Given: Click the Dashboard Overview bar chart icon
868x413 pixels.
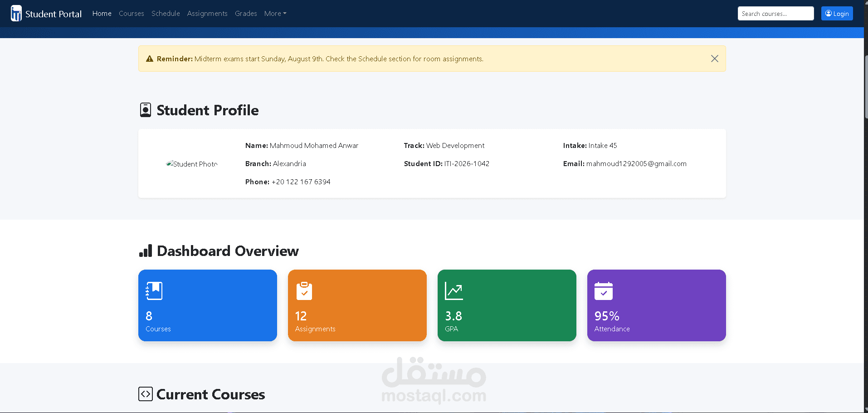Looking at the screenshot, I should [146, 251].
